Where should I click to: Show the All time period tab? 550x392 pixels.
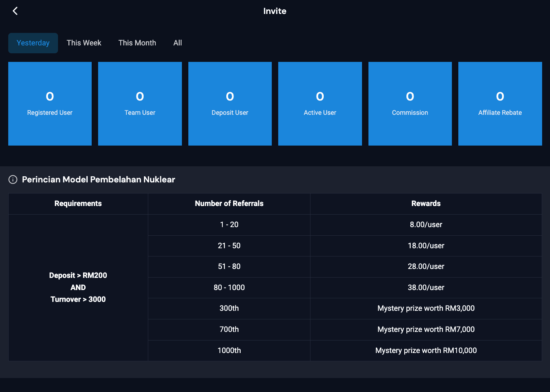(178, 43)
